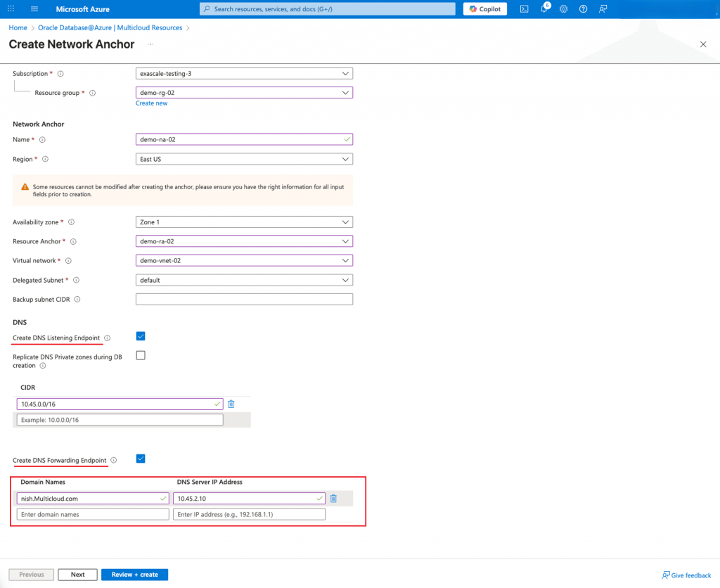This screenshot has width=720, height=588.
Task: Expand the Subscription dropdown
Action: click(243, 73)
